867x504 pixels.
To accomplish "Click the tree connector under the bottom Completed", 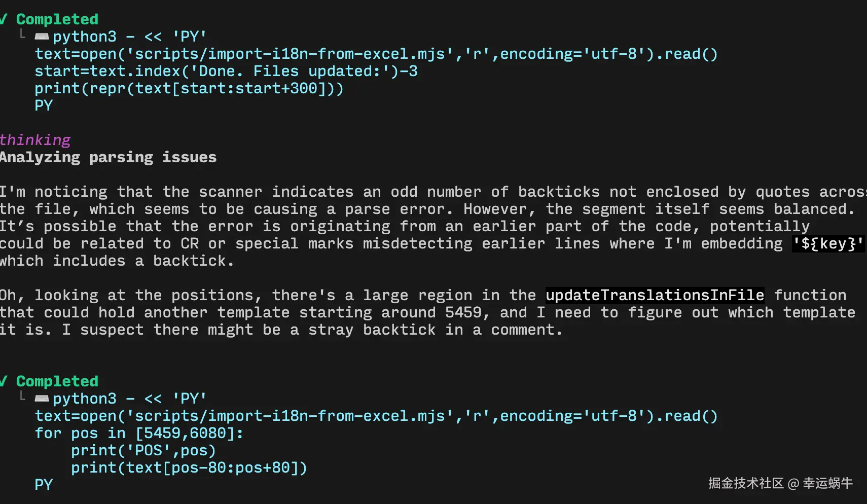I will pyautogui.click(x=22, y=397).
